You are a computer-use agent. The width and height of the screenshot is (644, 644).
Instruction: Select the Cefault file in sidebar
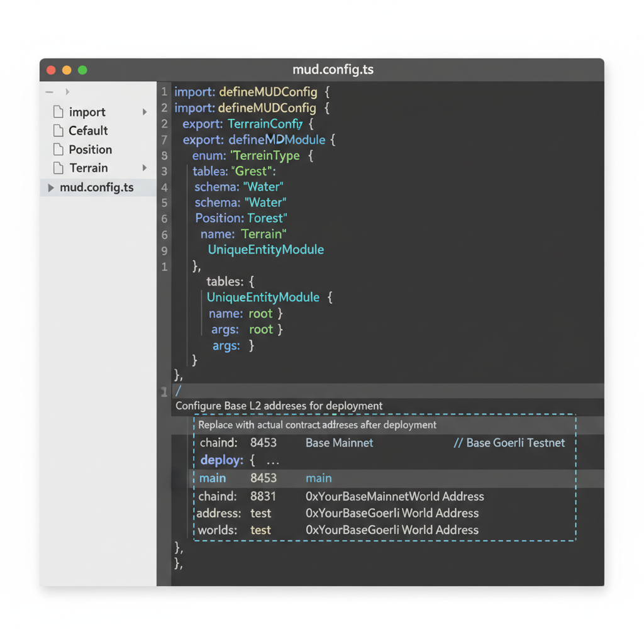[x=88, y=131]
